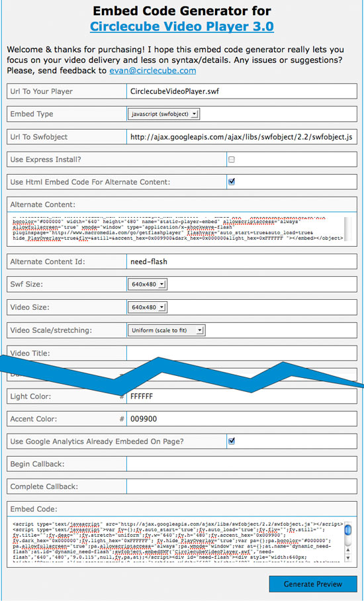The height and width of the screenshot is (601, 364).
Task: Click the Alternate Content Id field
Action: 242,262
